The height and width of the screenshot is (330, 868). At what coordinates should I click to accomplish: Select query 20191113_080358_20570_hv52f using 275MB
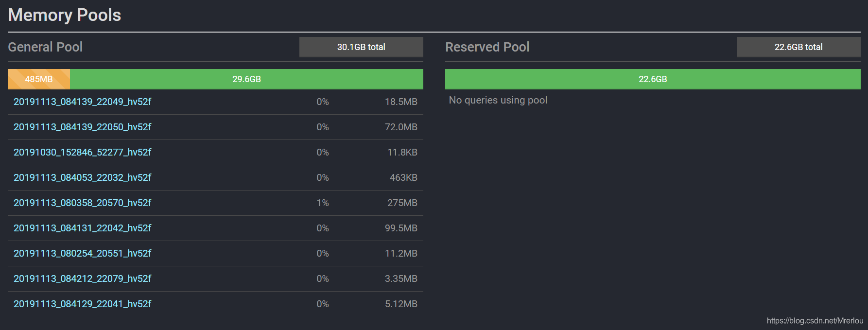[x=82, y=203]
